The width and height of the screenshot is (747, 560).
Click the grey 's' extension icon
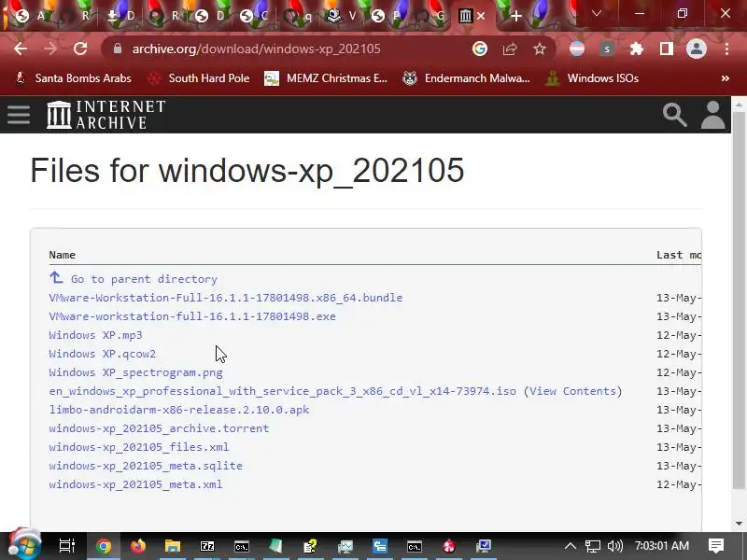click(x=606, y=49)
